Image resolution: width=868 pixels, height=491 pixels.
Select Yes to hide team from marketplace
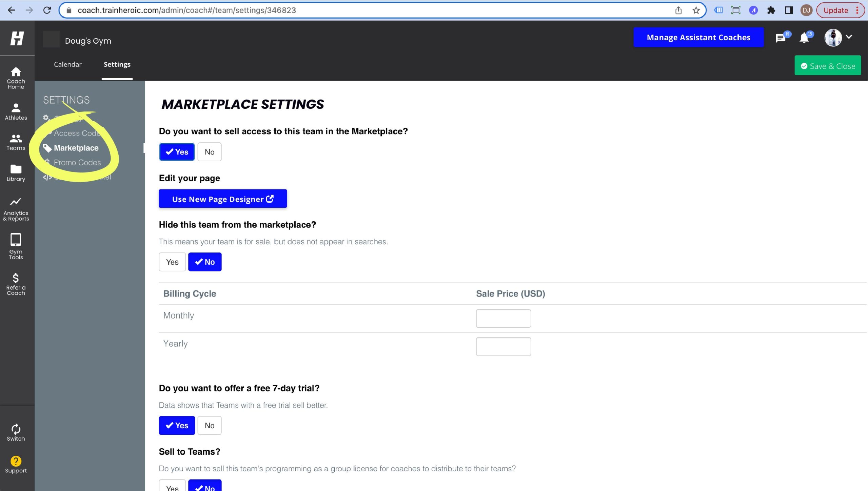172,262
